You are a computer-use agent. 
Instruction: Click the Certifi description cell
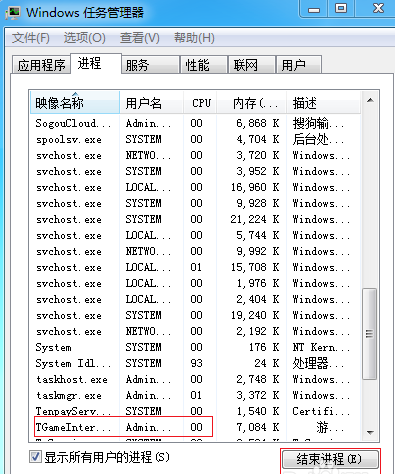[321, 411]
